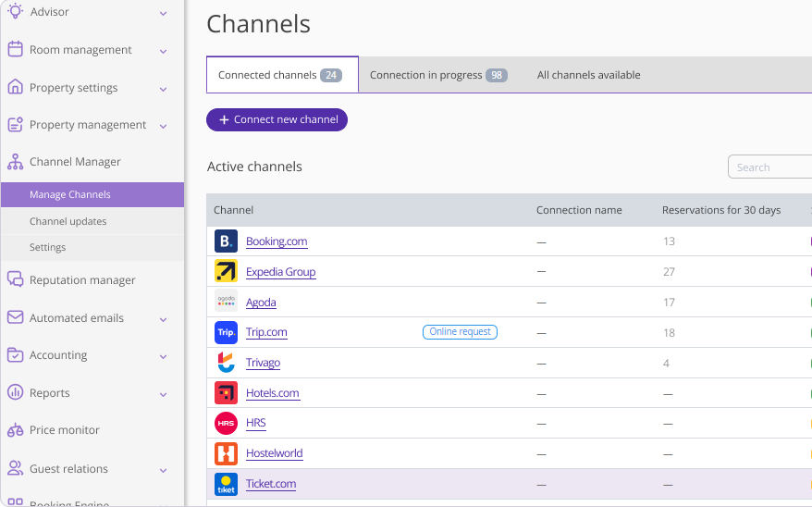Click the Channel Manager hierarchy icon
This screenshot has width=812, height=507.
pyautogui.click(x=15, y=162)
